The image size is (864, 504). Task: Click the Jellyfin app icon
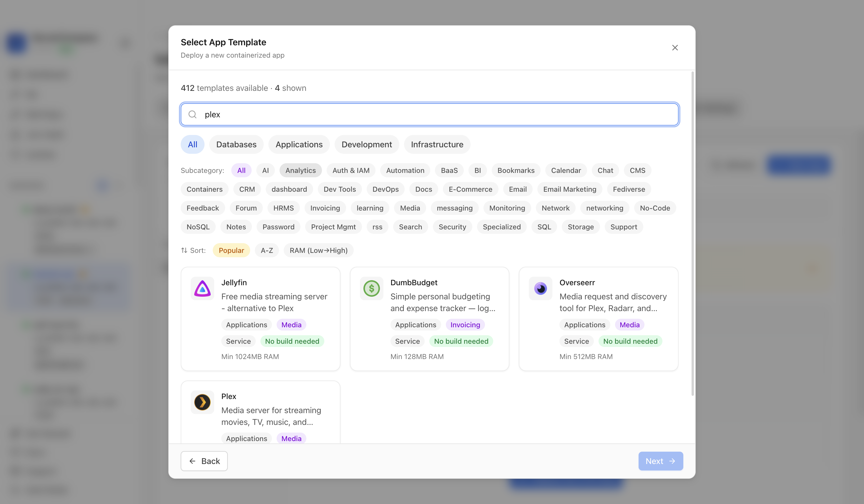click(202, 288)
